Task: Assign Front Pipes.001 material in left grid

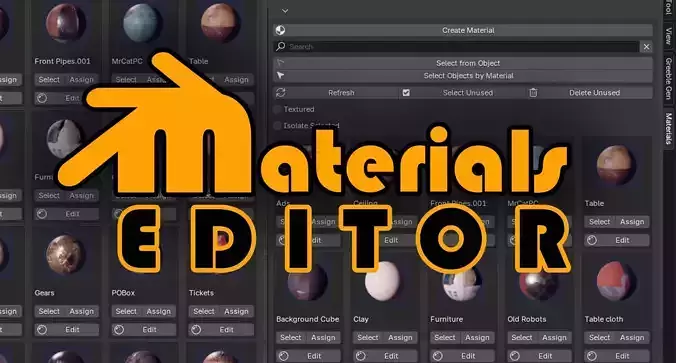Action: click(x=81, y=80)
